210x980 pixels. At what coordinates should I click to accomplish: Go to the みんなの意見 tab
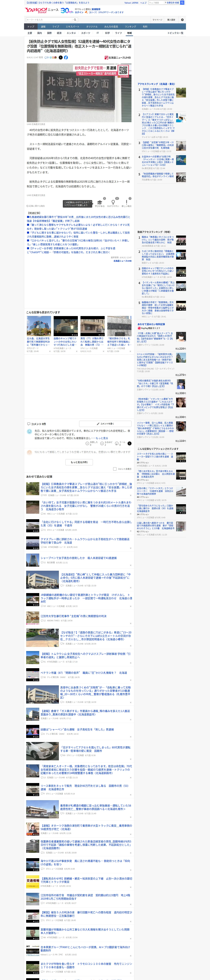click(x=111, y=27)
